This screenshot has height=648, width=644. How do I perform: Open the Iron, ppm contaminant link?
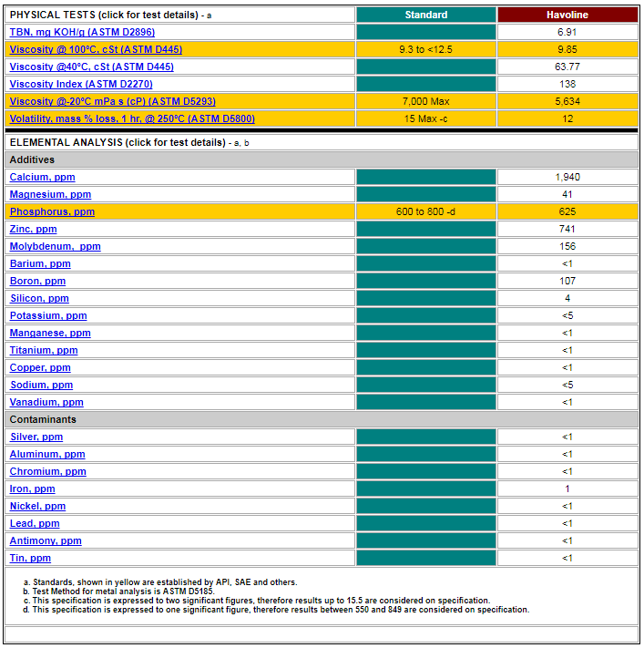click(x=32, y=489)
